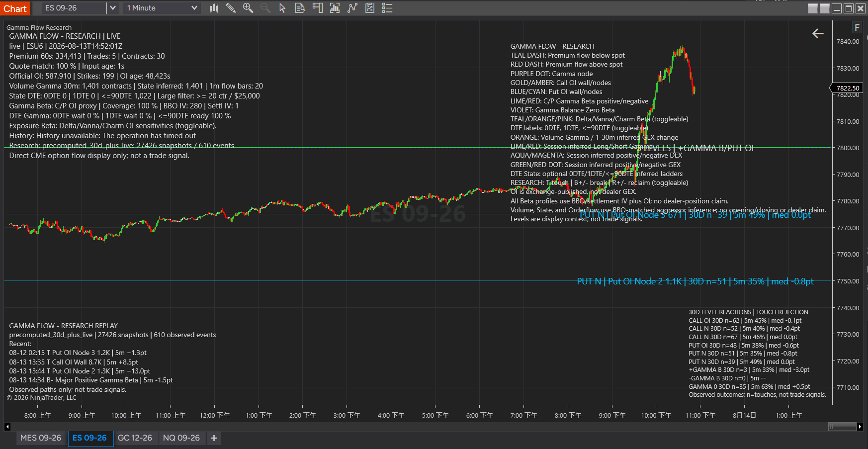Click the GAMMA 0 30D n=35 stats row
Viewport: 868px width, 449px height.
pos(749,387)
